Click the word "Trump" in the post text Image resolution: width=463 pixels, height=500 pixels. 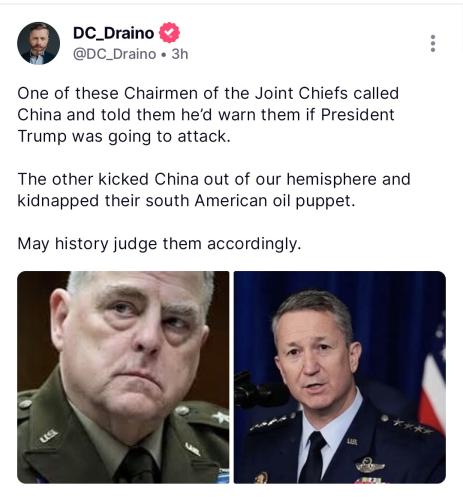coord(42,137)
